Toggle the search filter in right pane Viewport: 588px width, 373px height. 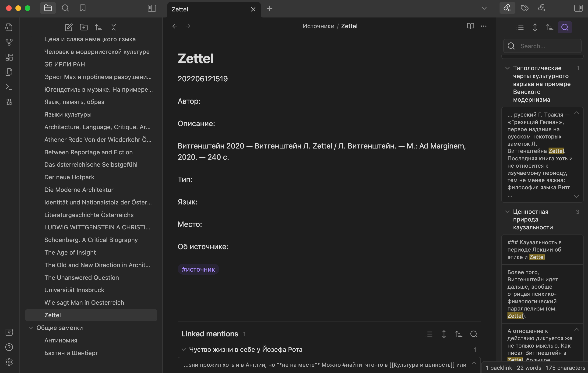(565, 27)
